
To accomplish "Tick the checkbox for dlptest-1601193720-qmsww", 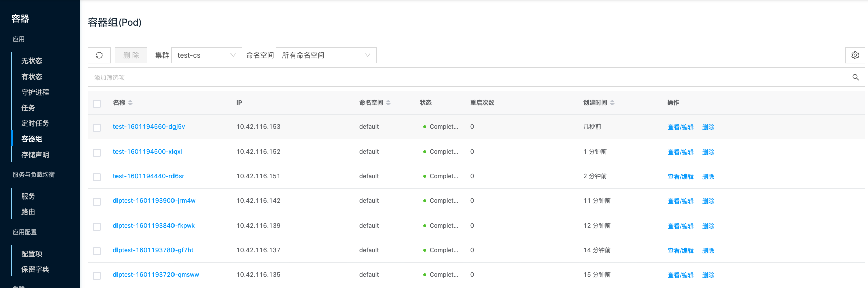I will 97,276.
